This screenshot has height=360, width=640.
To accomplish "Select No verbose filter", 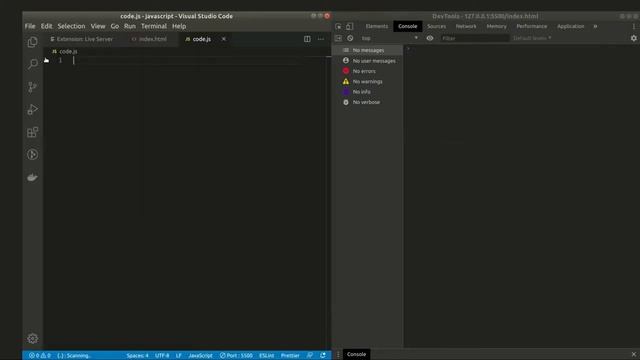I will 368,102.
